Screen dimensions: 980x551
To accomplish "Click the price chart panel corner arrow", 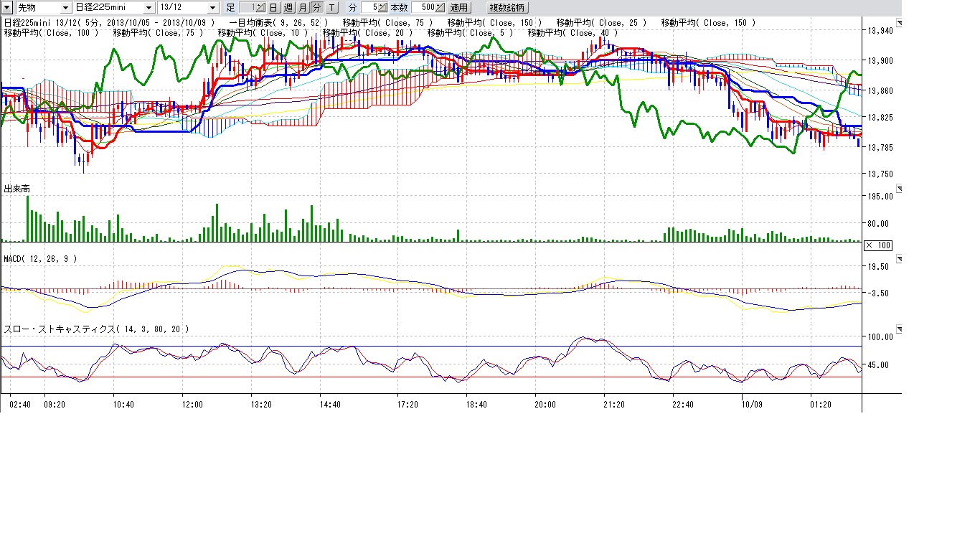I will [900, 24].
